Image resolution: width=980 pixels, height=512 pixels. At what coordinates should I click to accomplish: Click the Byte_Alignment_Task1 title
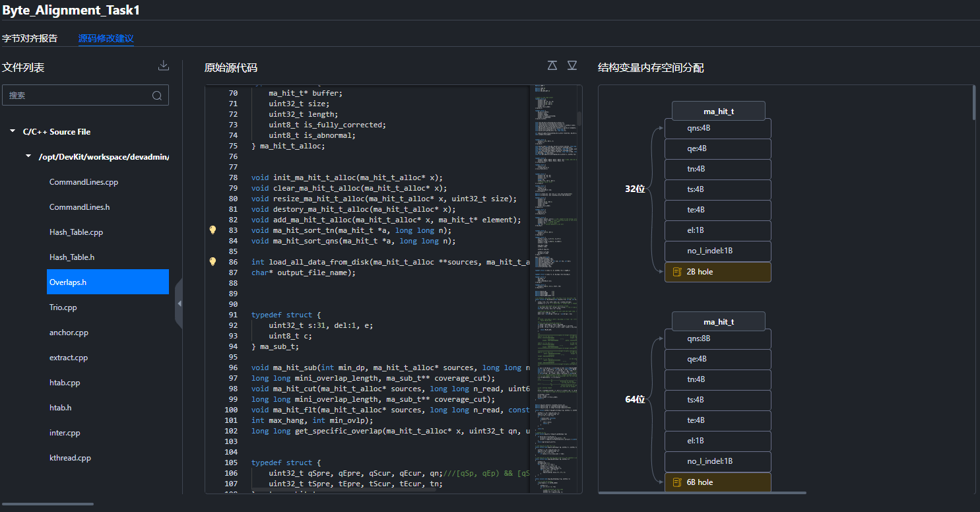coord(71,11)
